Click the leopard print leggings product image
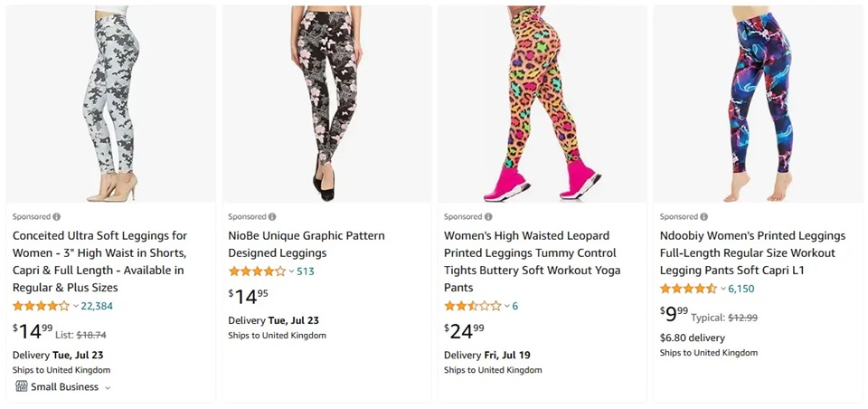 [542, 104]
